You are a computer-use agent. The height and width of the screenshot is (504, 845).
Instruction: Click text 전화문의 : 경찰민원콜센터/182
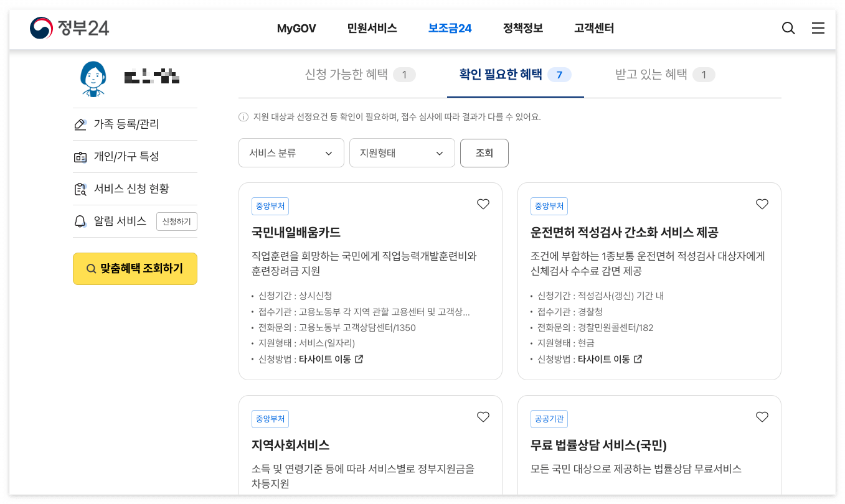pyautogui.click(x=595, y=327)
